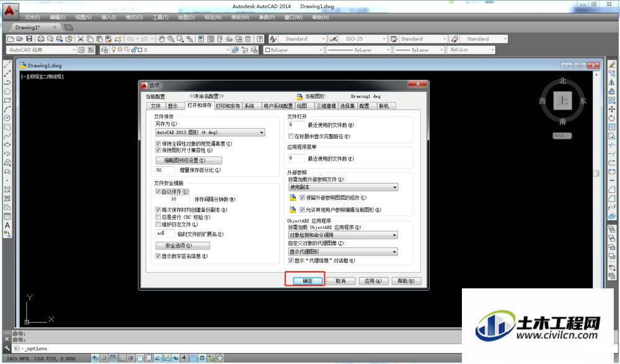
Task: Enable 总是进行 CRC 校验 checkbox
Action: 158,217
